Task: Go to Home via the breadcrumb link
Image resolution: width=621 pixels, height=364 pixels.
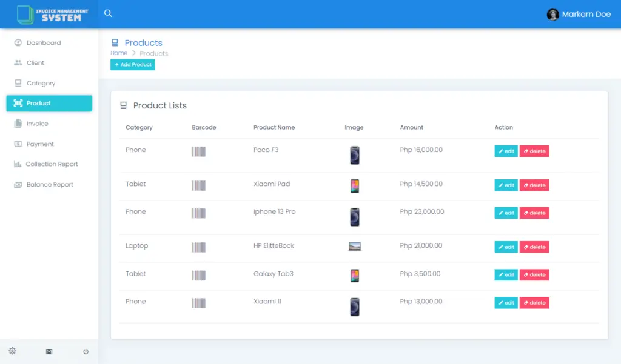Action: pyautogui.click(x=118, y=53)
